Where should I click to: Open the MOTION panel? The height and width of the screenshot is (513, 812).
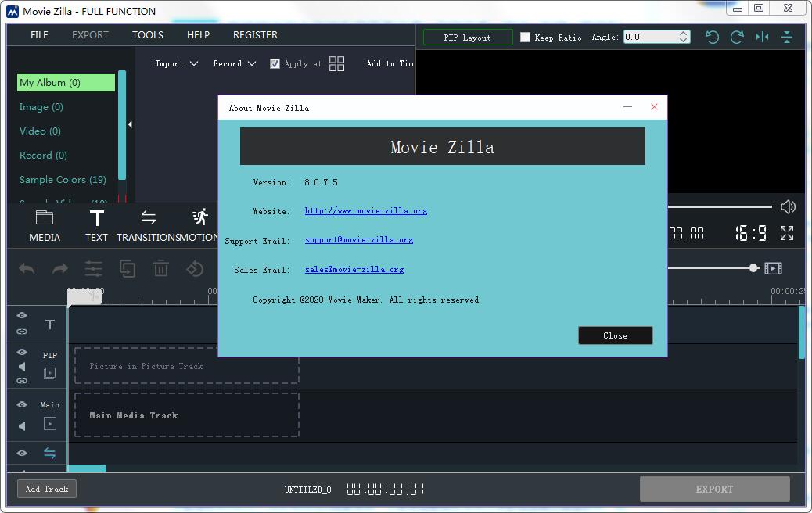(x=199, y=226)
